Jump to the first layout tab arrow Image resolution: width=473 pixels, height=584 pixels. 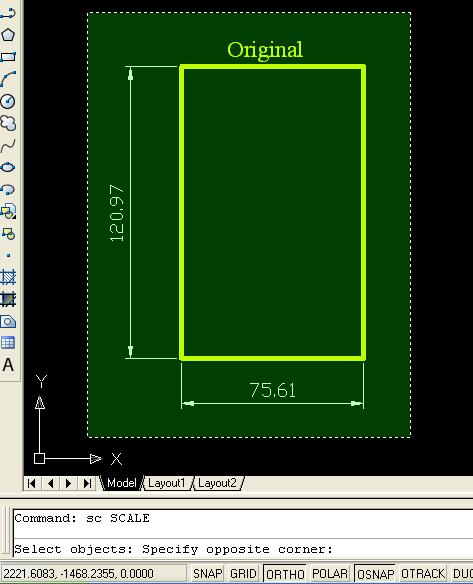pos(32,483)
